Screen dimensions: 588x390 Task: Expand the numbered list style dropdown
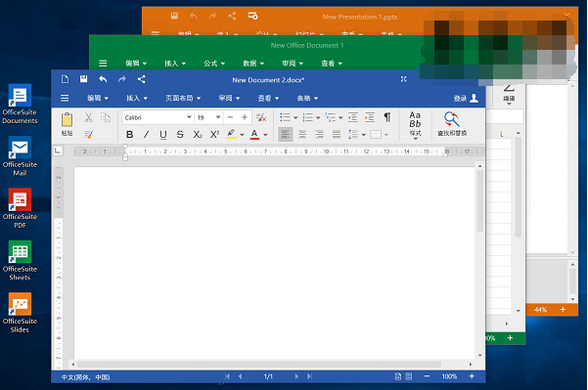point(318,118)
